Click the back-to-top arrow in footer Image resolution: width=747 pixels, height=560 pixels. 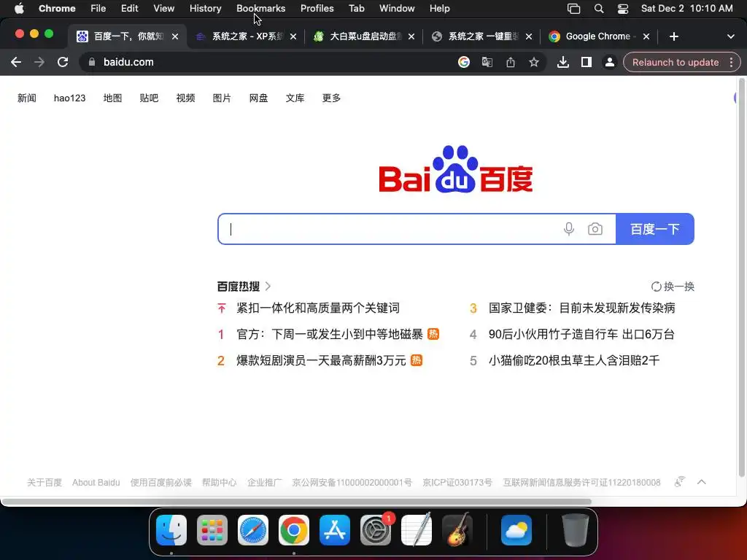click(701, 482)
